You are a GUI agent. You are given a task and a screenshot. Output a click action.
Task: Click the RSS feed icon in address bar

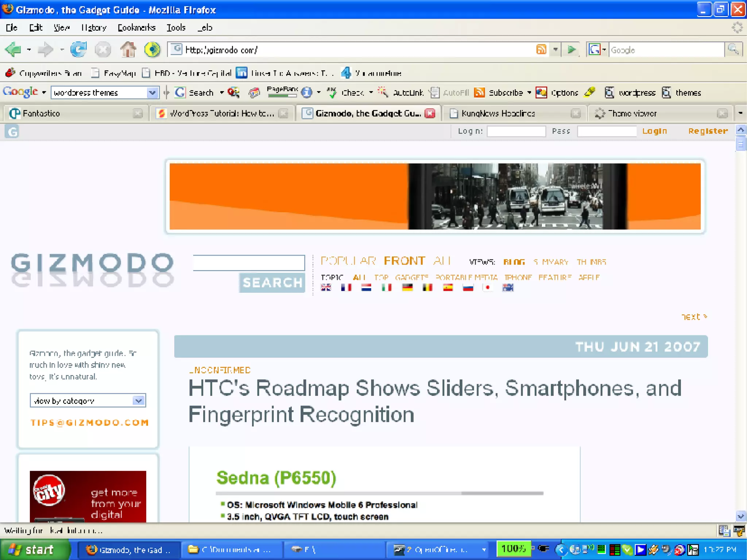[541, 50]
